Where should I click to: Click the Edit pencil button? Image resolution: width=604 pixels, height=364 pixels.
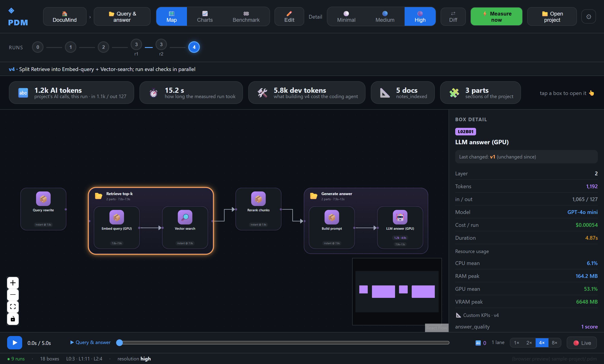[x=289, y=17]
